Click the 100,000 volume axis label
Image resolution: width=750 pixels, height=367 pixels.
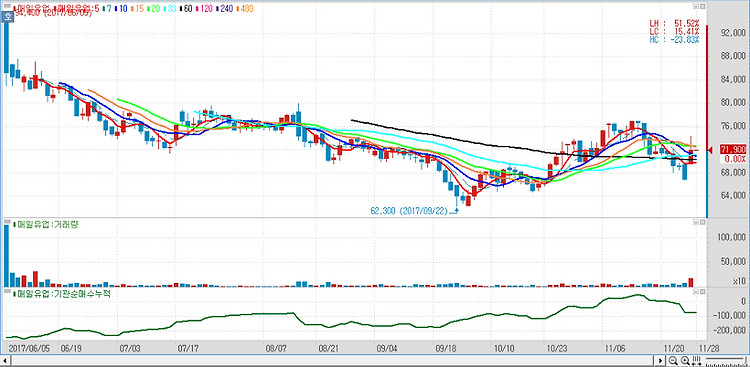pos(731,238)
